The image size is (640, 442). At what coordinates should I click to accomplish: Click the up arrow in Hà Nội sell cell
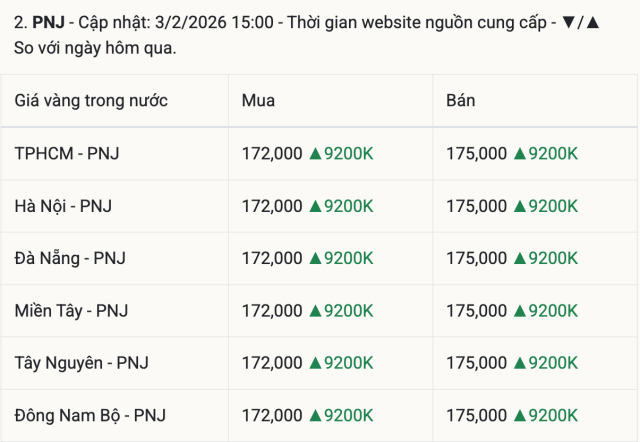[x=518, y=205]
